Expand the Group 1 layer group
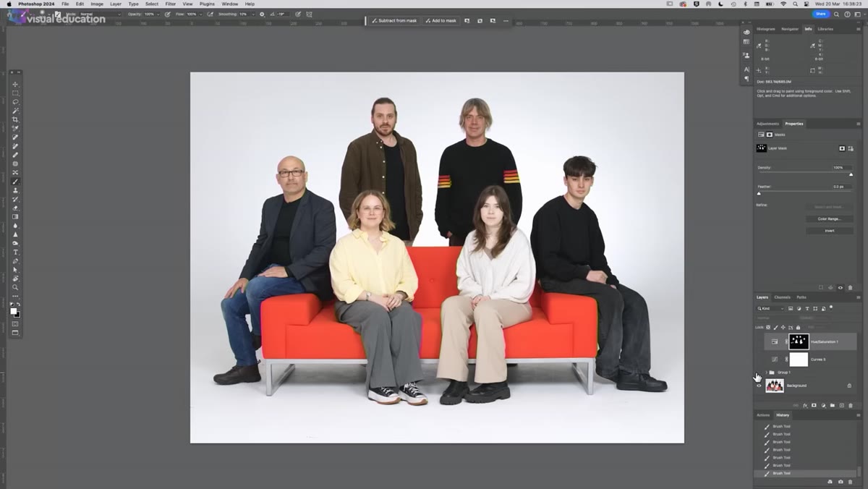Viewport: 868px width, 489px height. point(766,373)
